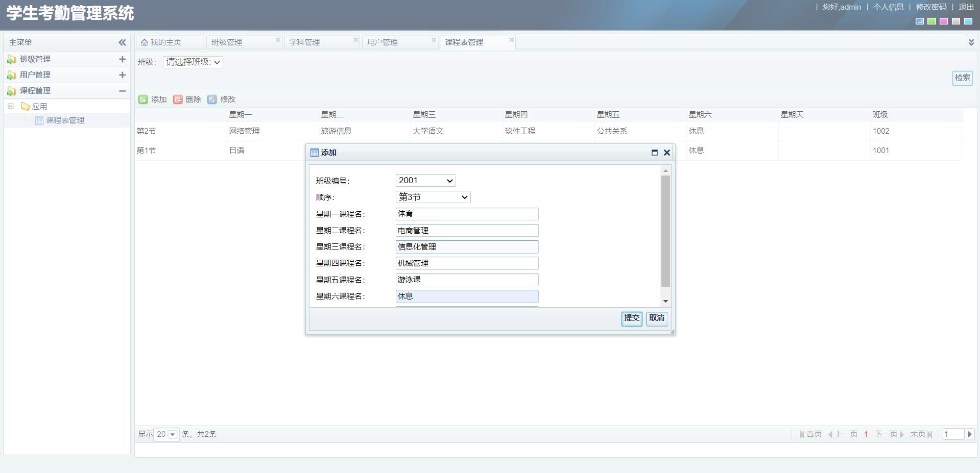This screenshot has height=473, width=980.
Task: Click the 检索 search button
Action: pyautogui.click(x=962, y=78)
